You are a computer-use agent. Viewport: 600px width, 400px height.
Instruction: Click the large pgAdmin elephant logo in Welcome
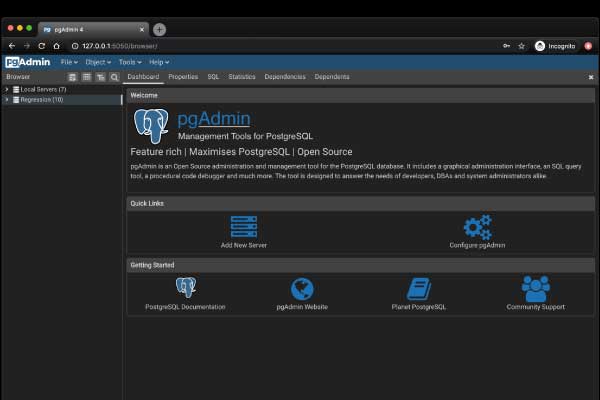pyautogui.click(x=151, y=126)
